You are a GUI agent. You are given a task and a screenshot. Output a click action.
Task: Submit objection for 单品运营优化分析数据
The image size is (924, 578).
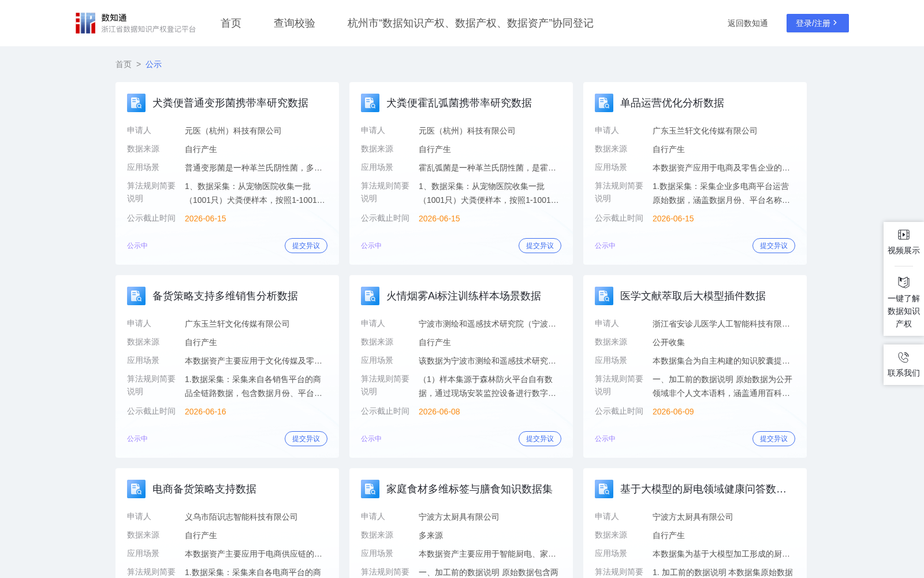click(x=774, y=246)
